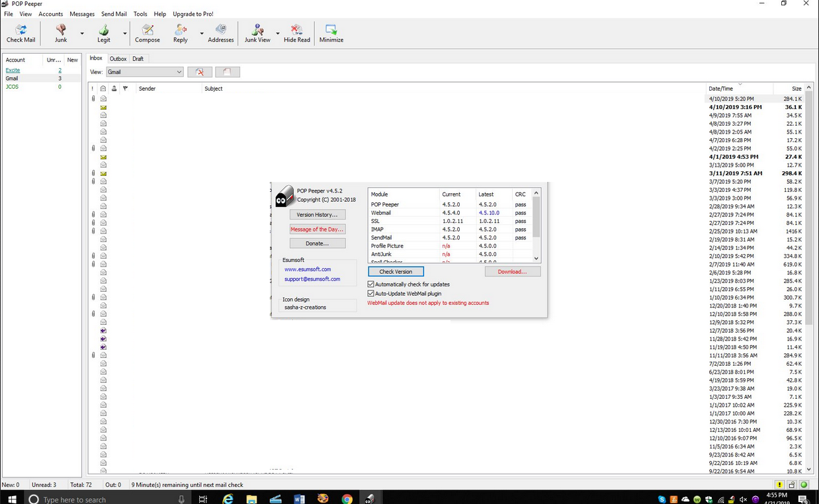Open Message of the Day...

[x=318, y=230]
